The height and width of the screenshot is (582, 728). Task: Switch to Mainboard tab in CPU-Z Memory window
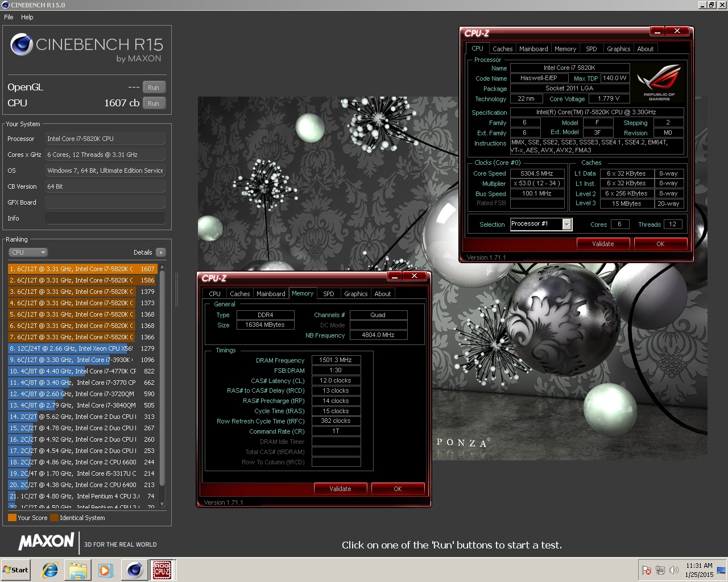click(271, 294)
